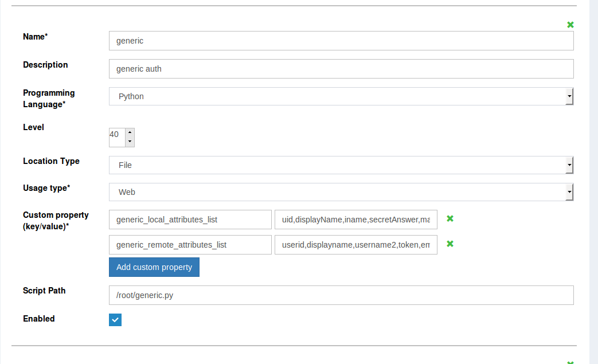Click inside the Level number box
Screen dimensions: 598x364
coord(116,136)
